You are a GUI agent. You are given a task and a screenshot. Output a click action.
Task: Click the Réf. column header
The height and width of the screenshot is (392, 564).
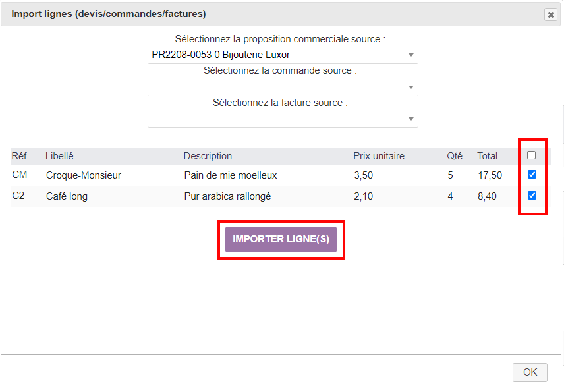coord(20,155)
